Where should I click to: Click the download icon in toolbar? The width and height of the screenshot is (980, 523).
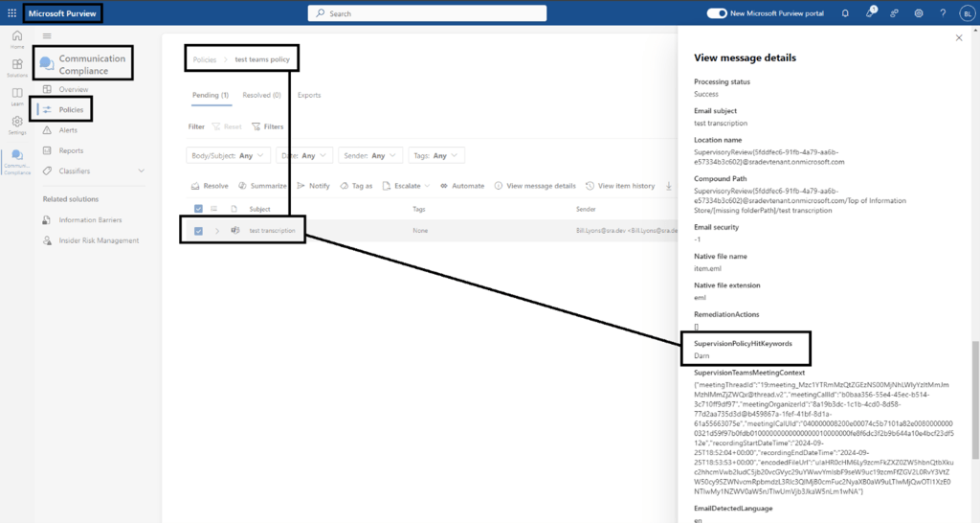click(x=669, y=186)
